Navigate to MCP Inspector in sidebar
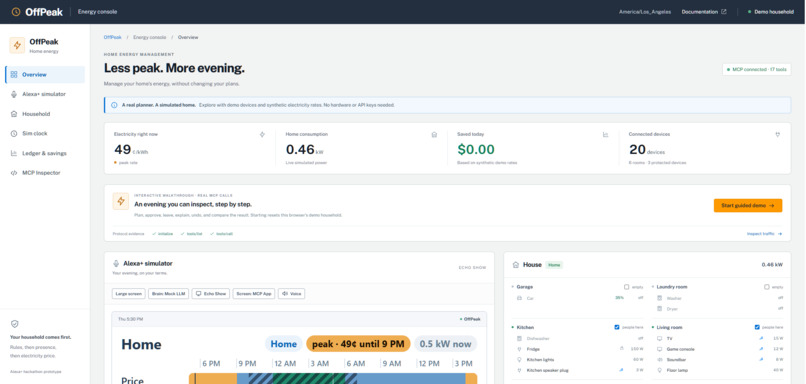Viewport: 806px width, 384px height. 45,173
